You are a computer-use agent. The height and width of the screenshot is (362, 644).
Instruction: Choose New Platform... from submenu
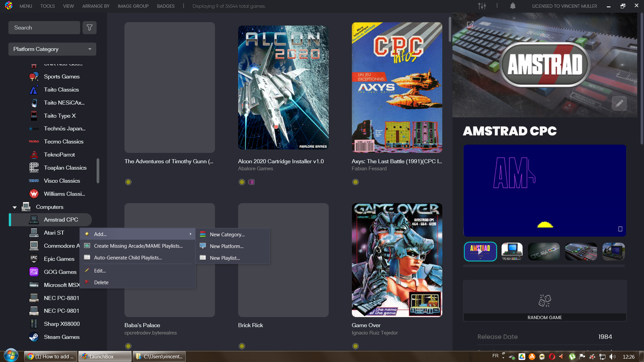pyautogui.click(x=233, y=246)
